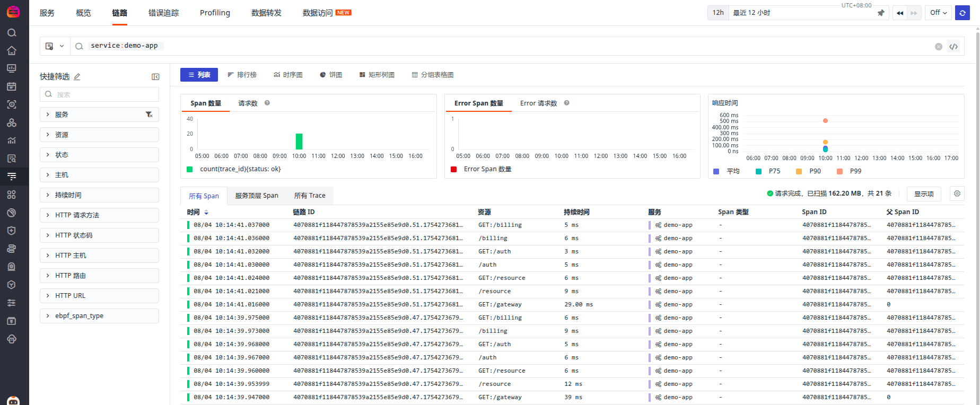Viewport: 980px width, 405px height.
Task: Open table settings gear icon
Action: pyautogui.click(x=957, y=194)
